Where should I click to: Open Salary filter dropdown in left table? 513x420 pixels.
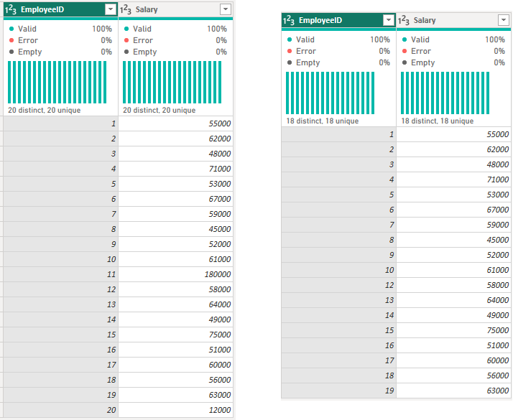pos(226,9)
